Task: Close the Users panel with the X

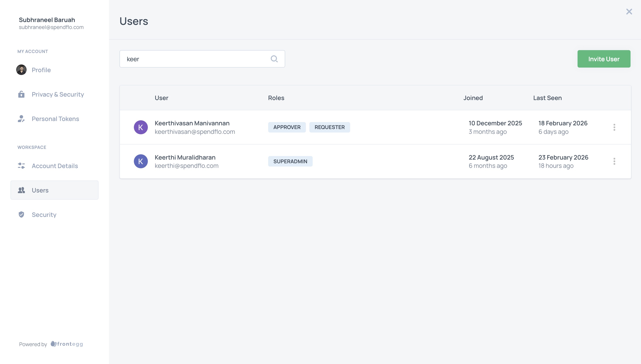Action: pos(629,12)
